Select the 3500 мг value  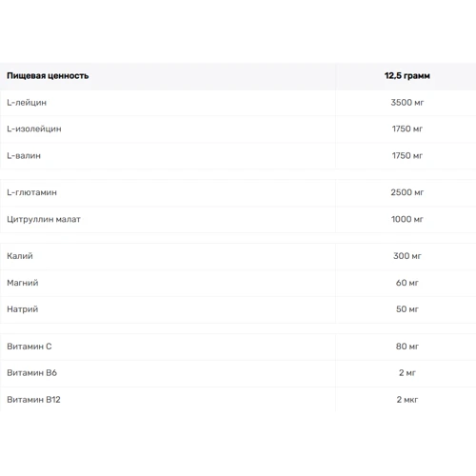407,103
